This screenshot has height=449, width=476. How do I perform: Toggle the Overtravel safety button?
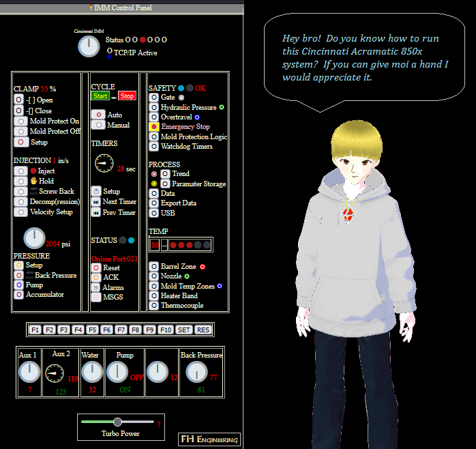point(154,117)
